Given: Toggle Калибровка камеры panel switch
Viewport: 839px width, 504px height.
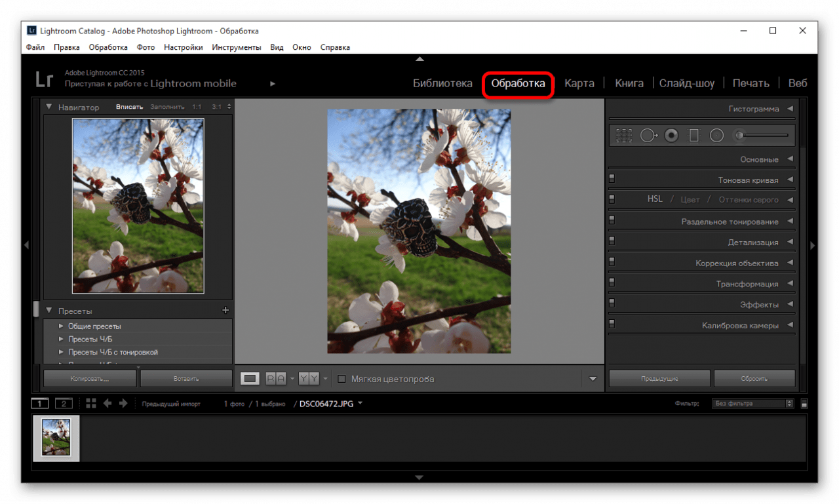Looking at the screenshot, I should tap(612, 324).
